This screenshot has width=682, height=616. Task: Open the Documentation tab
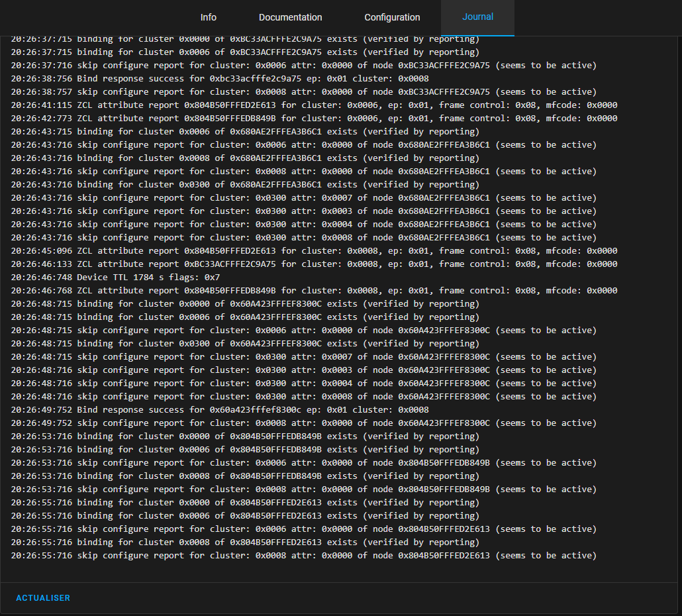coord(290,17)
